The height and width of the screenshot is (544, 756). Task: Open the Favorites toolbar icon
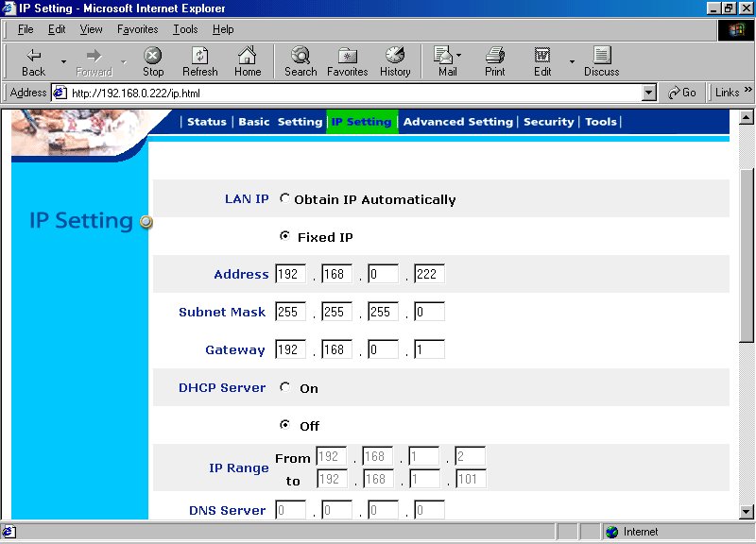(347, 60)
